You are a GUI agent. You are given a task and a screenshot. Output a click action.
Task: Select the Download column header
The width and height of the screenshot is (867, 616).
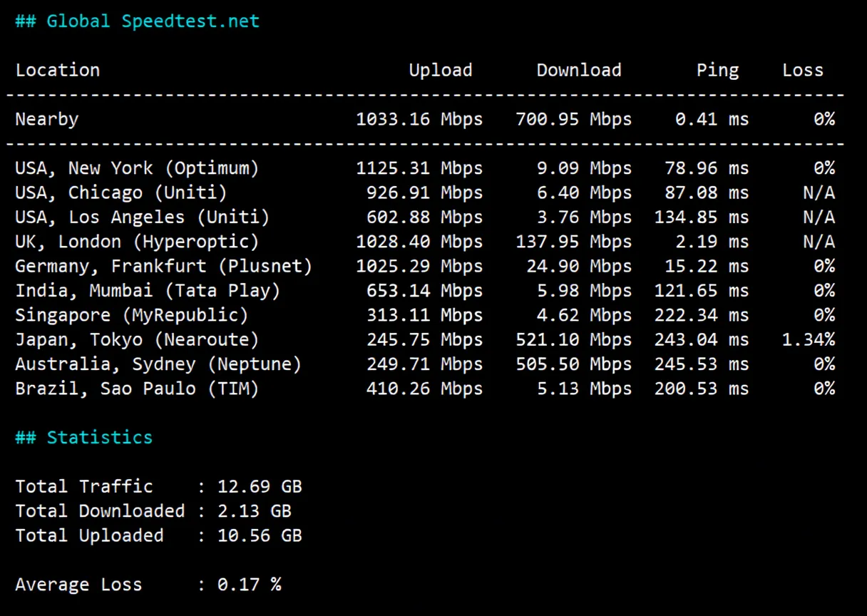pyautogui.click(x=578, y=70)
